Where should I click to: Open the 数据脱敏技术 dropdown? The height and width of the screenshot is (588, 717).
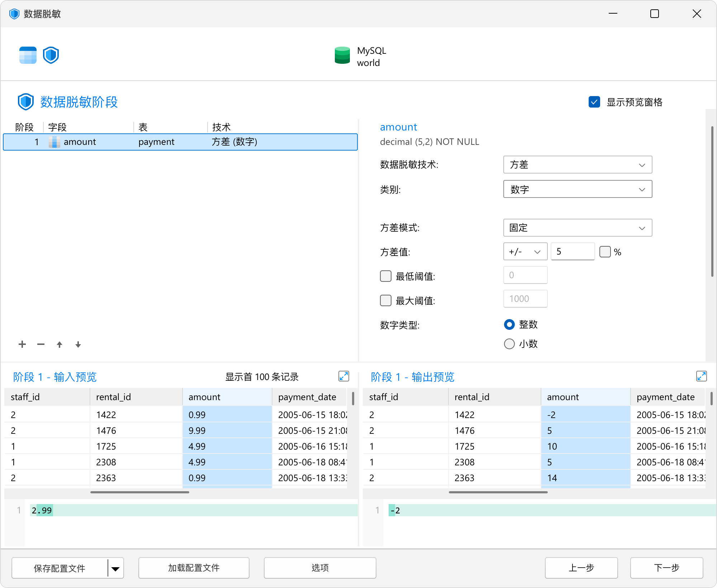[x=578, y=165]
